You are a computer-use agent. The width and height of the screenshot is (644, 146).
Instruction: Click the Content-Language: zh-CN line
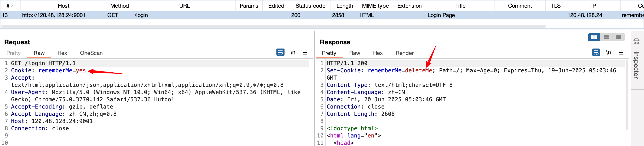[x=366, y=92]
